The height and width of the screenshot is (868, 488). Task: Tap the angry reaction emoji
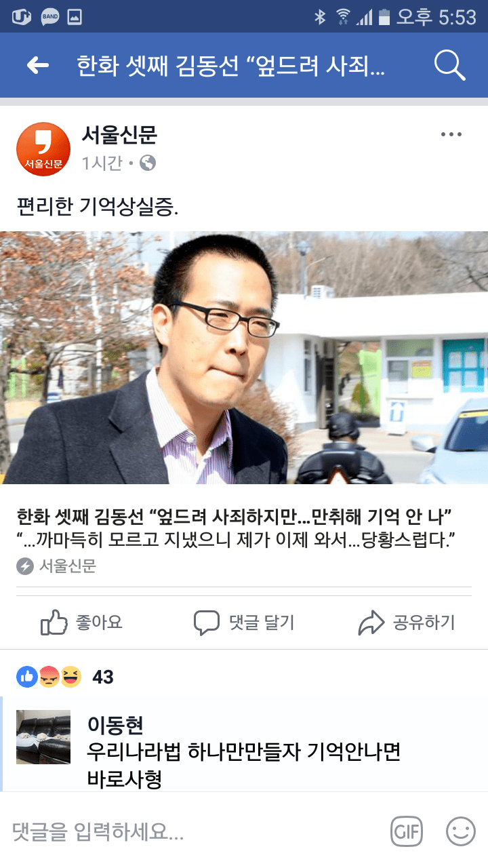pyautogui.click(x=49, y=677)
